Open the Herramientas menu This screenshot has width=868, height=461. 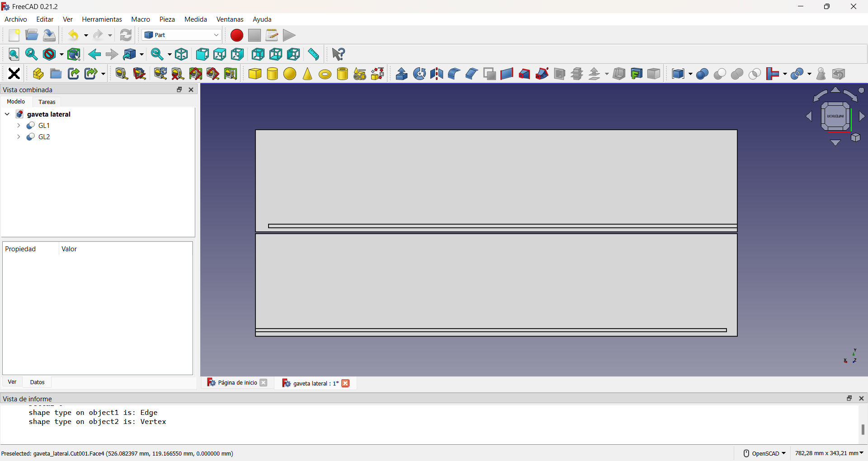[x=102, y=19]
